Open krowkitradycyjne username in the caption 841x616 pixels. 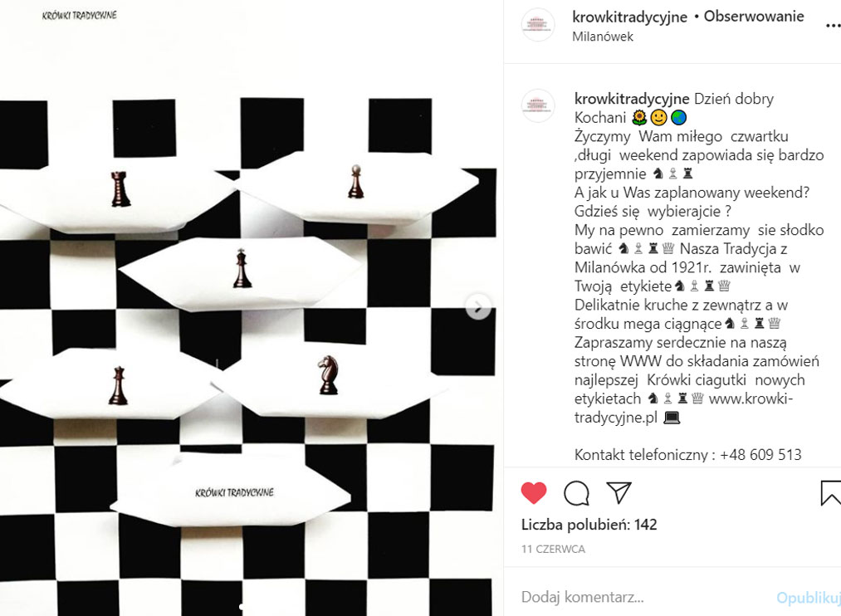point(632,99)
